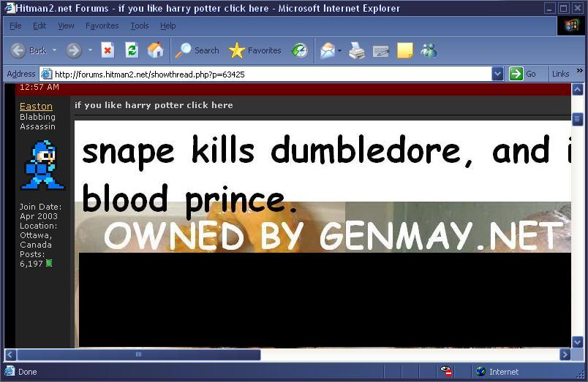Click the vertical scrollbar up arrow
This screenshot has width=588, height=382.
pyautogui.click(x=578, y=90)
